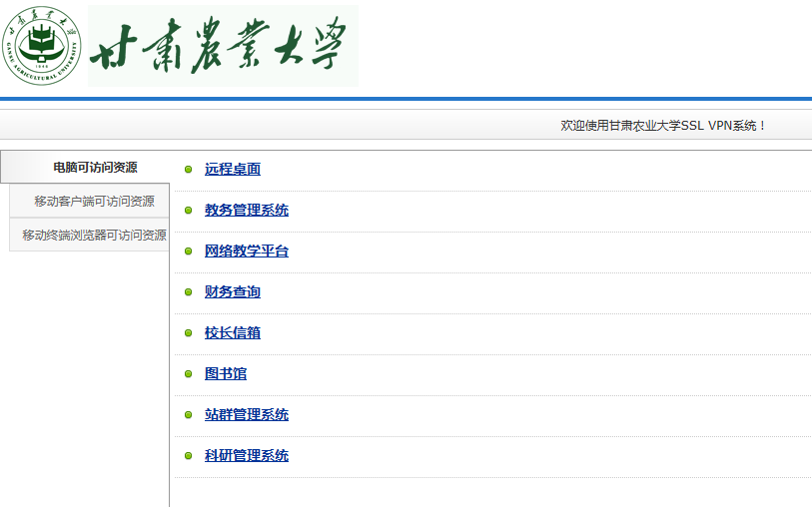Click the green bullet beside 图书馆
The height and width of the screenshot is (507, 812).
pyautogui.click(x=189, y=373)
